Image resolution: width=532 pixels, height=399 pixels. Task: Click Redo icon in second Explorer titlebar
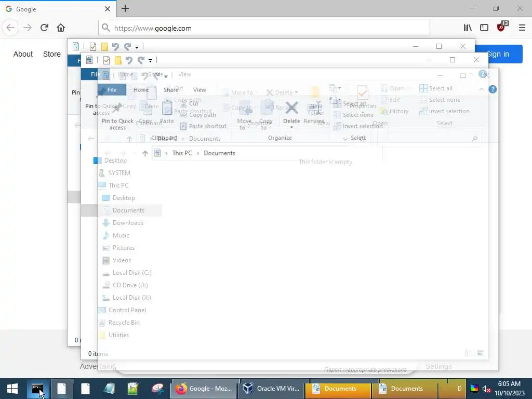point(141,60)
